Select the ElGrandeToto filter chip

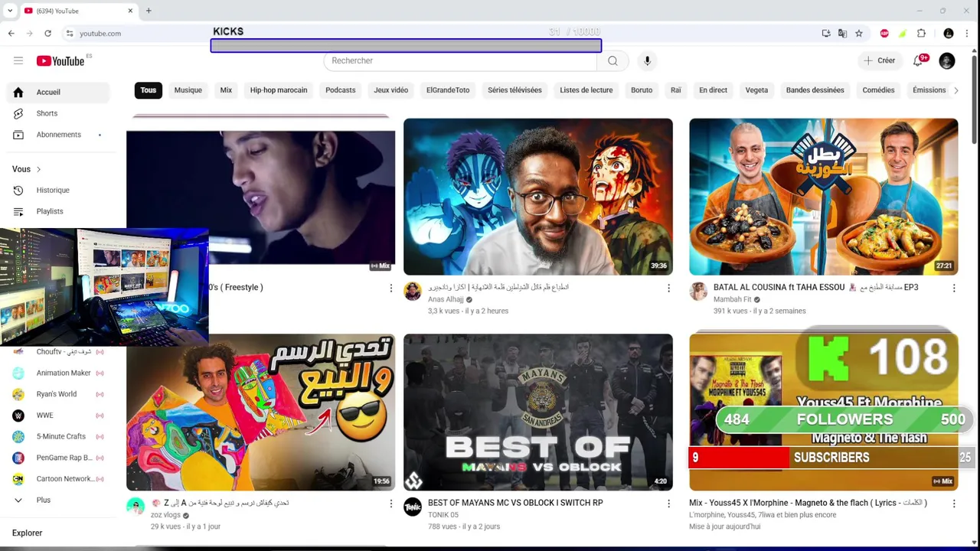coord(448,90)
